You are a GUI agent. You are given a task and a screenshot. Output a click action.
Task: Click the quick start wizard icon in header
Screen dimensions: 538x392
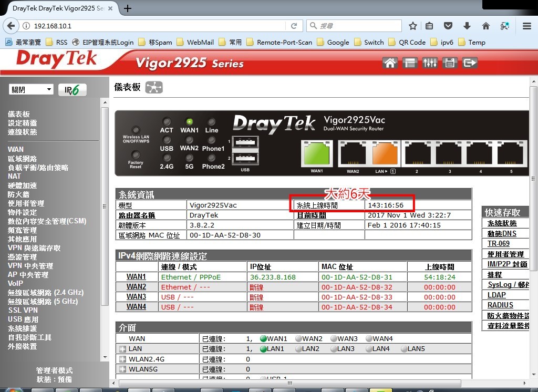tap(410, 63)
